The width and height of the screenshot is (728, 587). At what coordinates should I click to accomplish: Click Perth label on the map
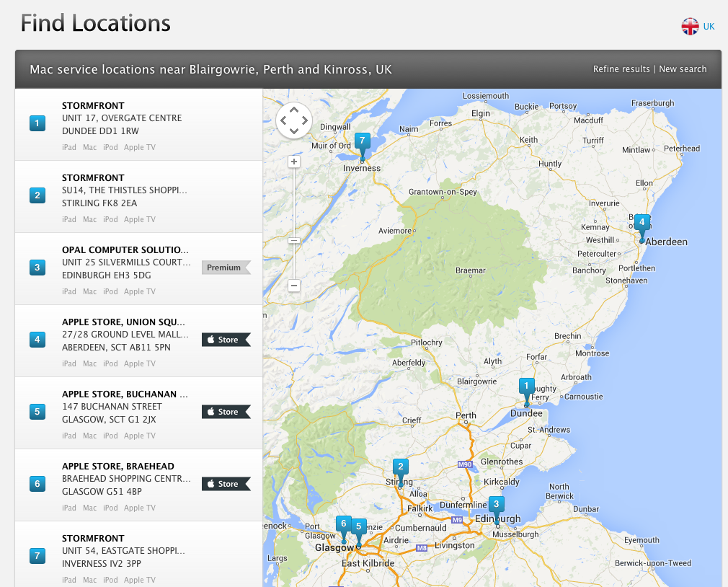coord(466,415)
